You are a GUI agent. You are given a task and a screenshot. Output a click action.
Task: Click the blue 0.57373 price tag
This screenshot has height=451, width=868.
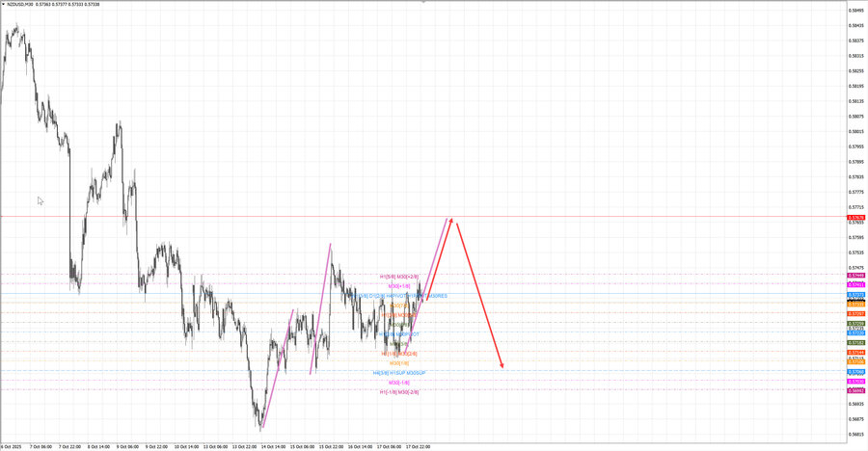pos(855,294)
